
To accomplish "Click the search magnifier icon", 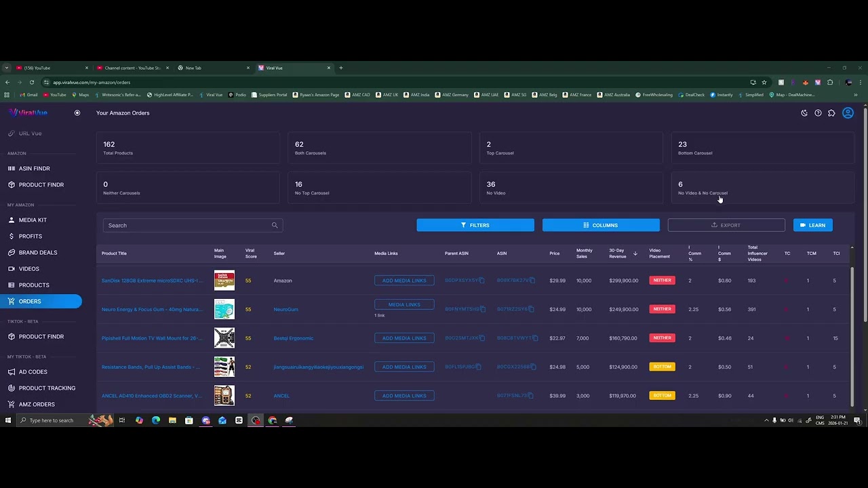I will tap(275, 225).
